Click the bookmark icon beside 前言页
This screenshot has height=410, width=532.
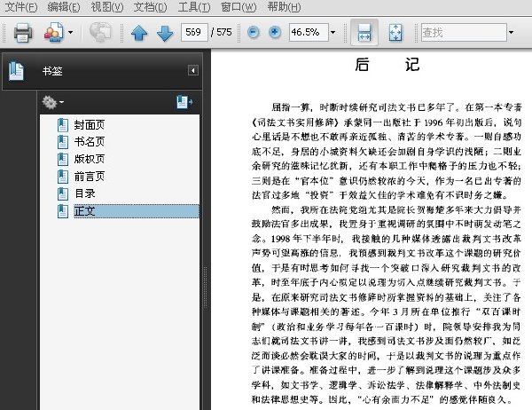coord(63,177)
